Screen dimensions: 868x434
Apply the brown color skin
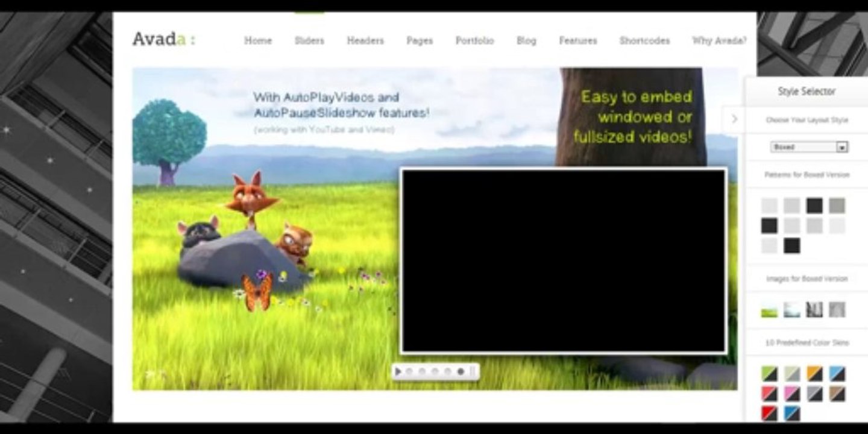[837, 394]
